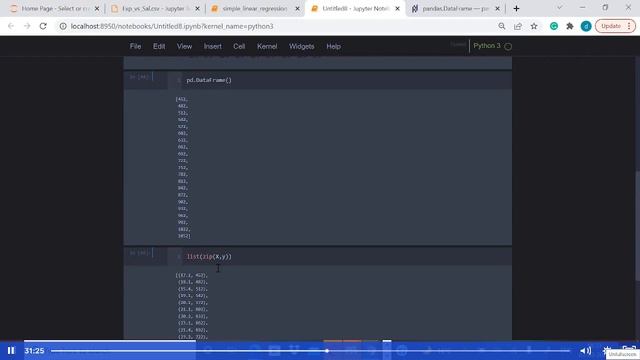This screenshot has width=640, height=360.
Task: Bookmark this page with star
Action: pyautogui.click(x=534, y=26)
